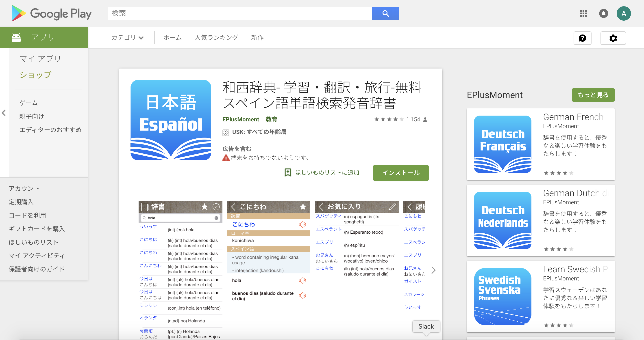This screenshot has height=340, width=644.
Task: Click the red warning triangle icon
Action: pos(226,158)
